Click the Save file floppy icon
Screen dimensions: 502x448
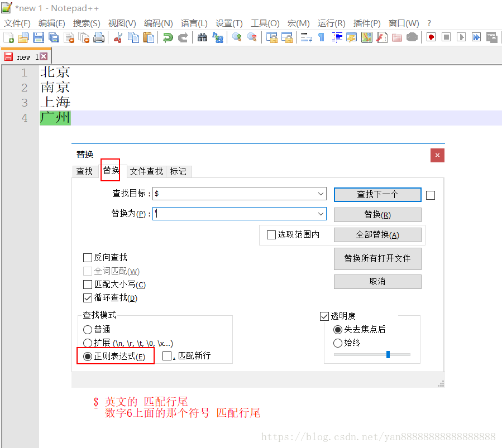click(39, 38)
